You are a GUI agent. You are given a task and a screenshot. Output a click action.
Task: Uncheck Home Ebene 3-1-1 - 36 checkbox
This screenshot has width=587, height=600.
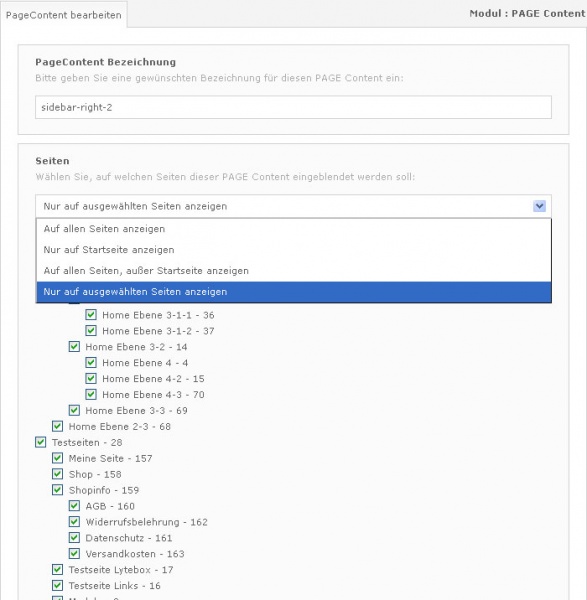[x=91, y=315]
